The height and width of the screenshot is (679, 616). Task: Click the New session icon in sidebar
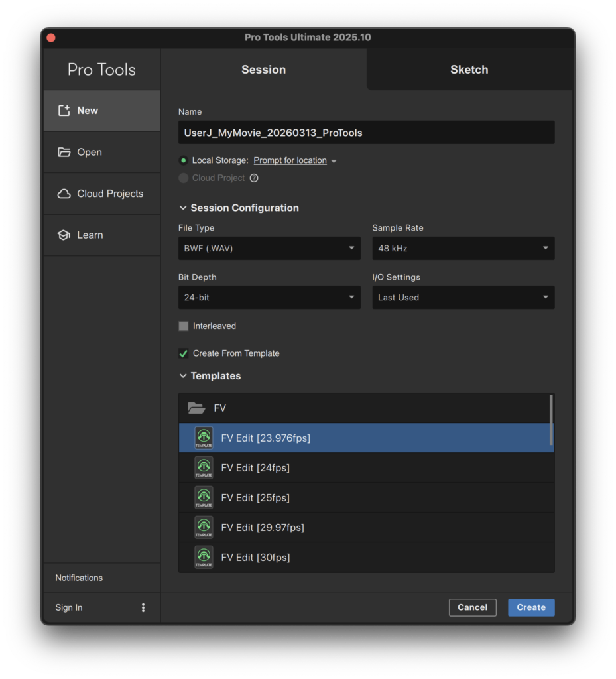point(64,111)
